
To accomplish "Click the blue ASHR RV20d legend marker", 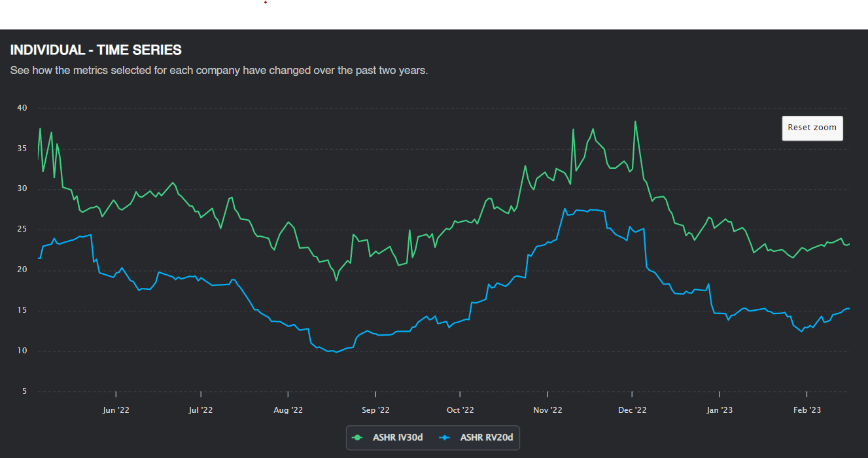I will [445, 437].
